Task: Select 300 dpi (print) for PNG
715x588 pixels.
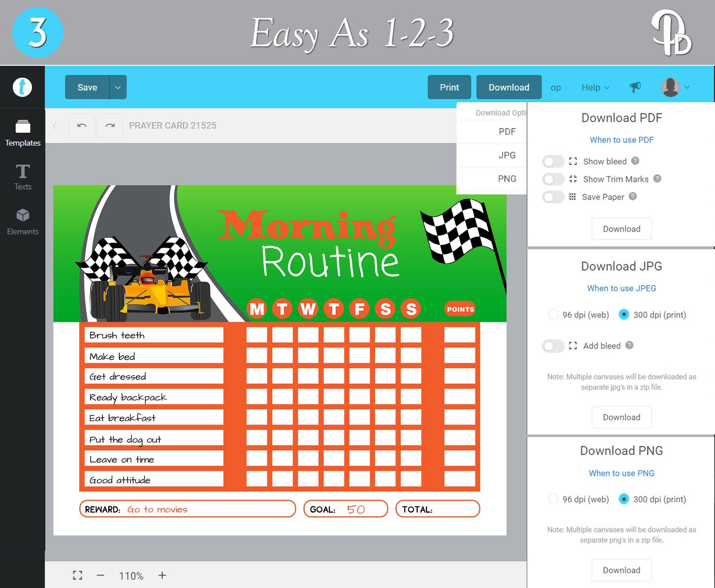Action: click(x=624, y=499)
